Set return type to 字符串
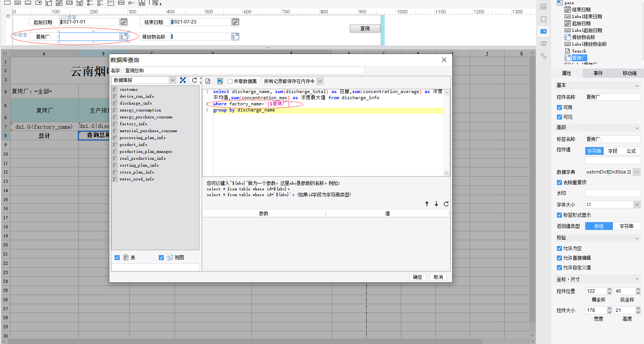The width and height of the screenshot is (644, 344). 626,226
